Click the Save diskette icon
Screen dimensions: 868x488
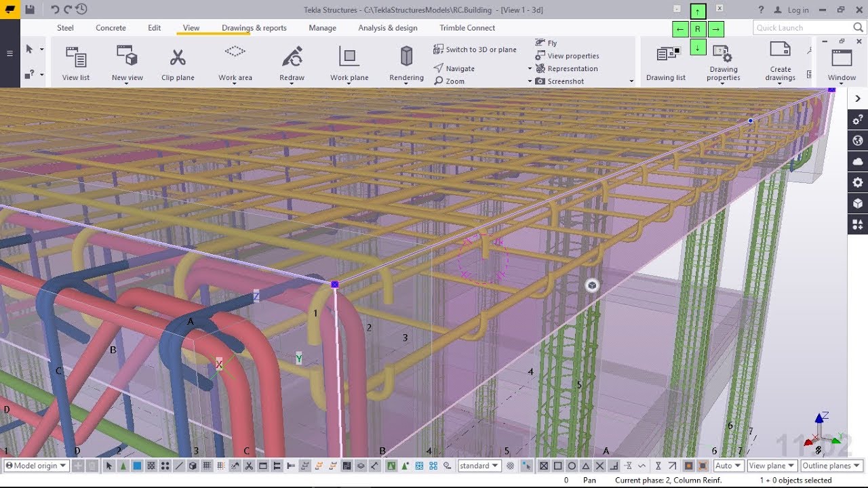pyautogui.click(x=30, y=9)
